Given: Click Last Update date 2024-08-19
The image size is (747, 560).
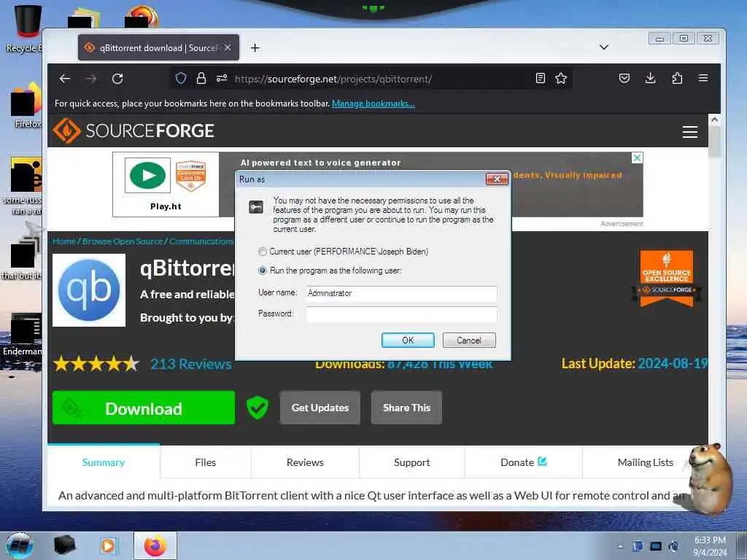Looking at the screenshot, I should click(x=672, y=364).
